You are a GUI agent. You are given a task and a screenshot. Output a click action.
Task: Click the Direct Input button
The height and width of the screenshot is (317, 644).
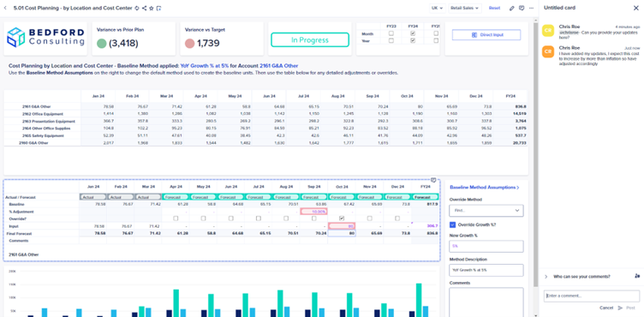(x=486, y=35)
